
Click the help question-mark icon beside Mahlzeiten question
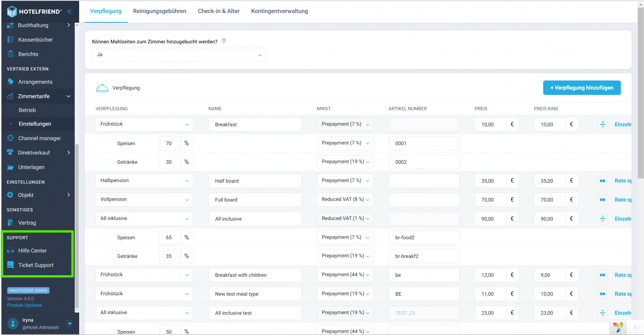click(224, 41)
